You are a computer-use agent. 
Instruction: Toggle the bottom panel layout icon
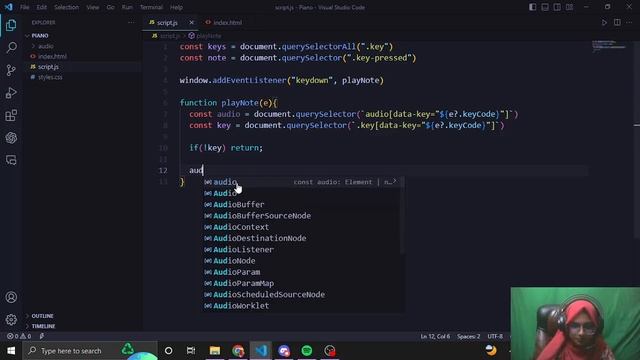pos(545,7)
